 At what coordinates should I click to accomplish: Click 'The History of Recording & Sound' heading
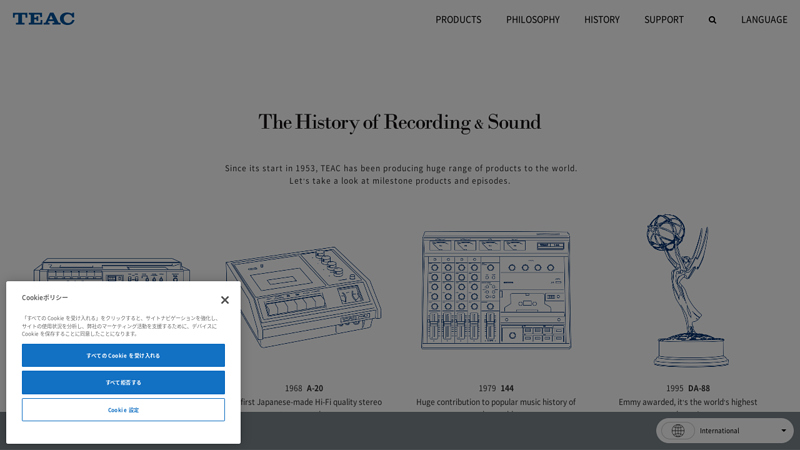[399, 122]
